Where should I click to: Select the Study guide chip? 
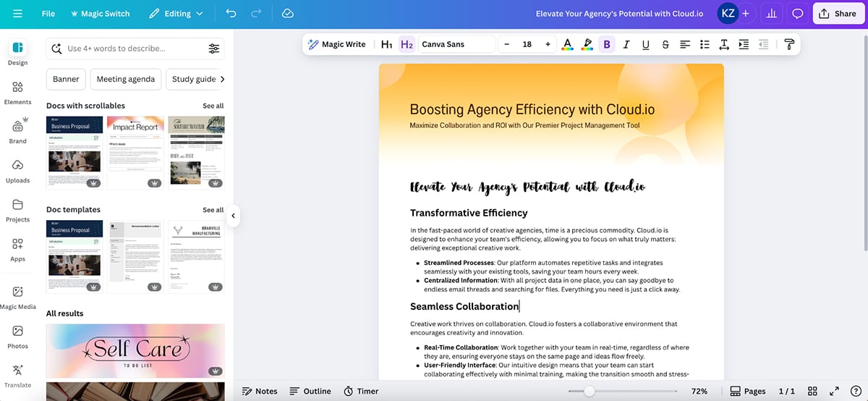coord(194,79)
